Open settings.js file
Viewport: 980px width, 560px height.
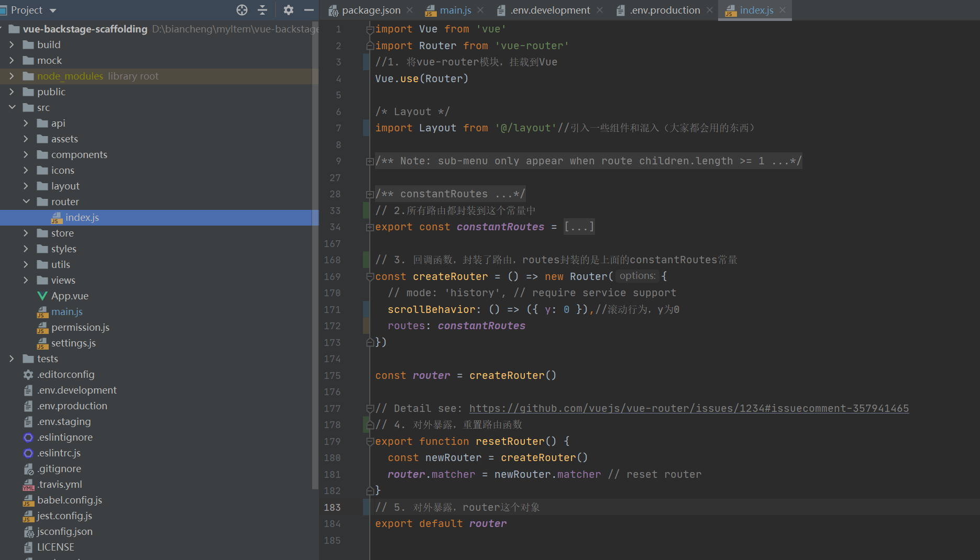(x=73, y=343)
